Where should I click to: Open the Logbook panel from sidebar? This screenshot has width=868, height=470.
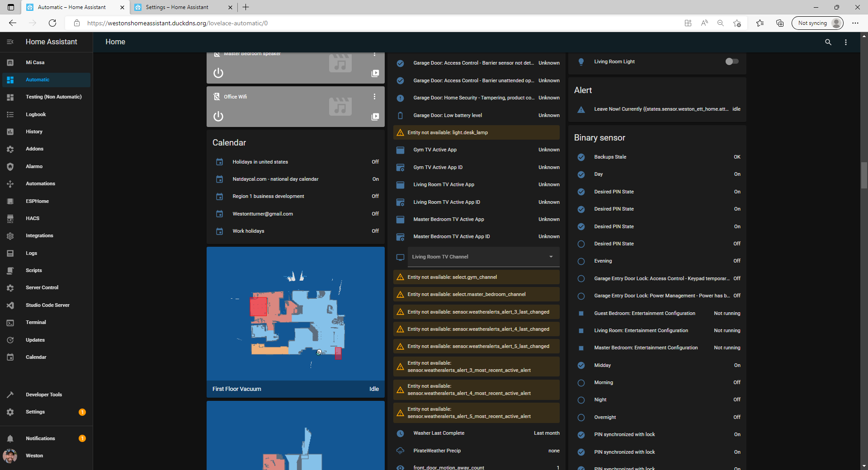pyautogui.click(x=36, y=114)
